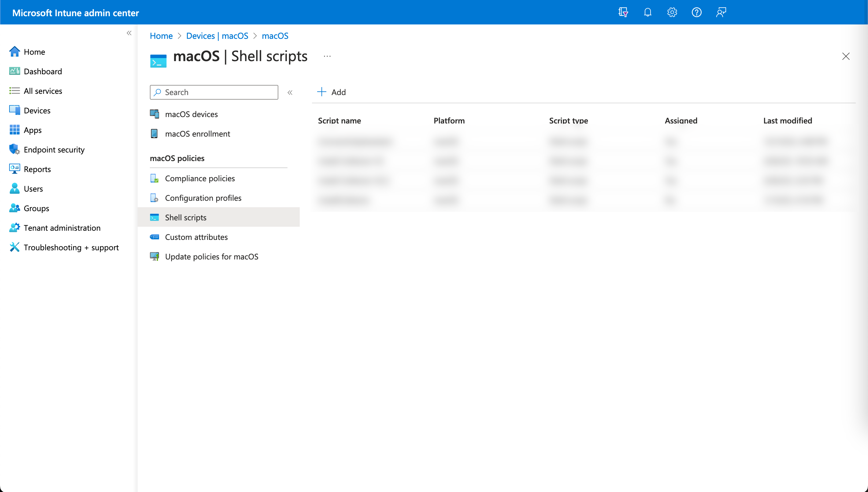Collapse the macOS resource menu pane

(290, 92)
